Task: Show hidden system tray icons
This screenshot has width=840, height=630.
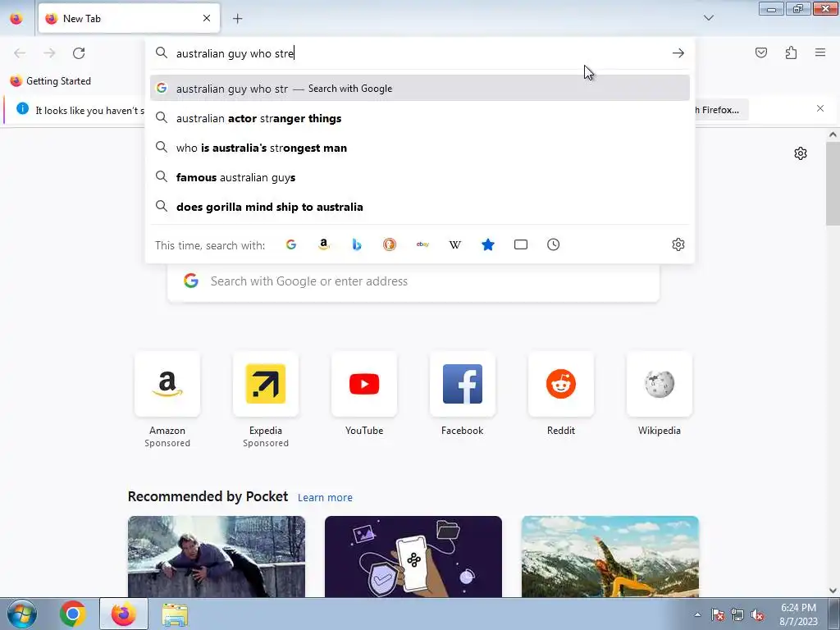Action: click(x=697, y=614)
